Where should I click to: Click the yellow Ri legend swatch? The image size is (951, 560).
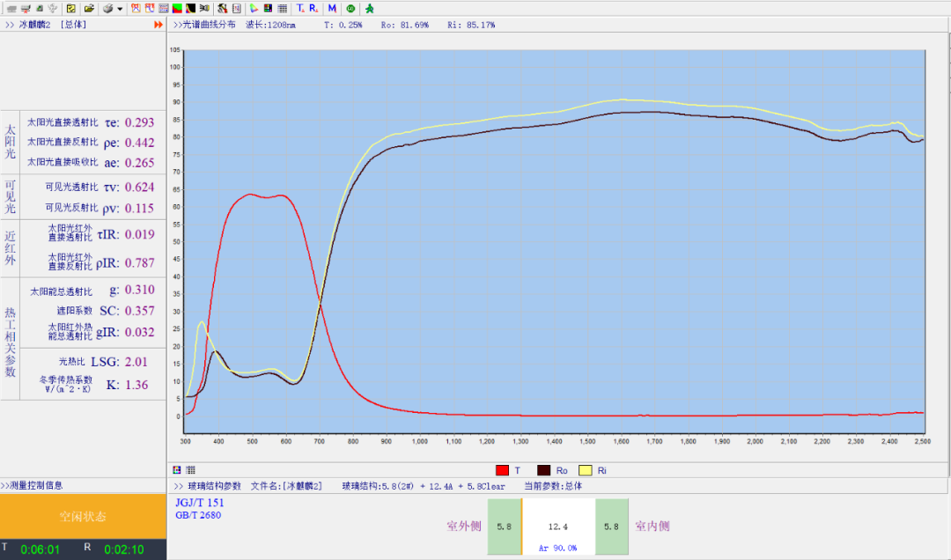click(x=586, y=470)
